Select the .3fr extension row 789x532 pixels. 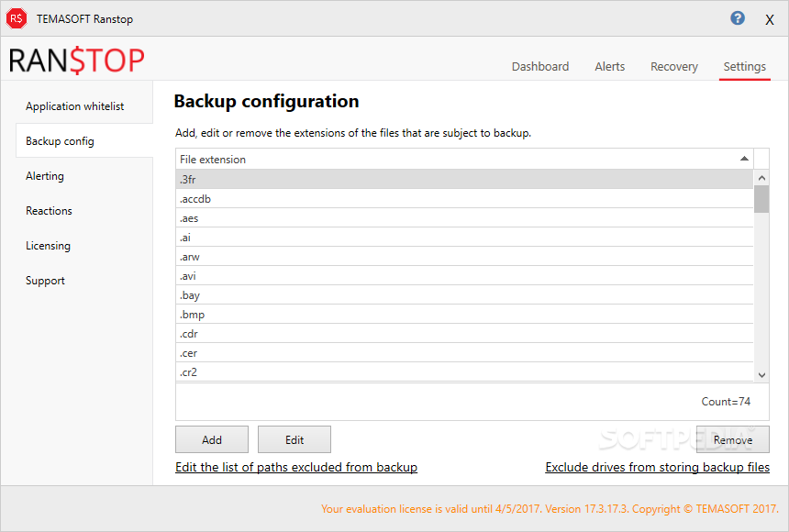pos(464,179)
